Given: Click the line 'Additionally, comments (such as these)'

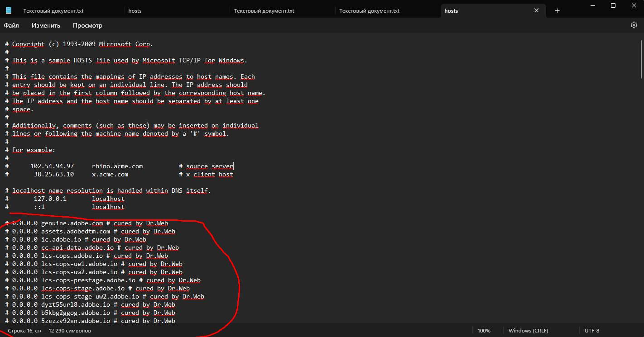Looking at the screenshot, I should 131,125.
